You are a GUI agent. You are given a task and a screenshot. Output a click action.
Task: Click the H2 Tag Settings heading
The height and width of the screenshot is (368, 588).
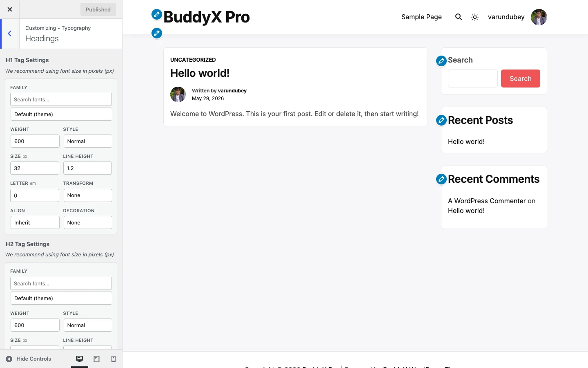(28, 244)
